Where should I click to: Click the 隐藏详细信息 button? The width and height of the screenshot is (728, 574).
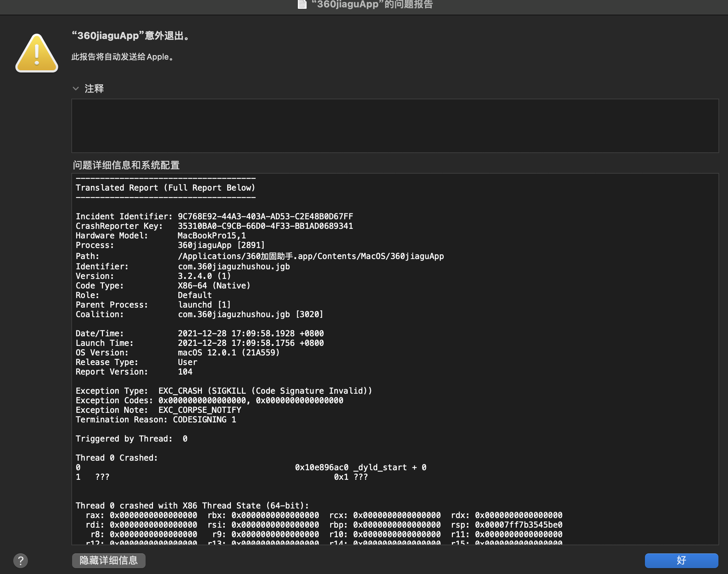pos(109,560)
